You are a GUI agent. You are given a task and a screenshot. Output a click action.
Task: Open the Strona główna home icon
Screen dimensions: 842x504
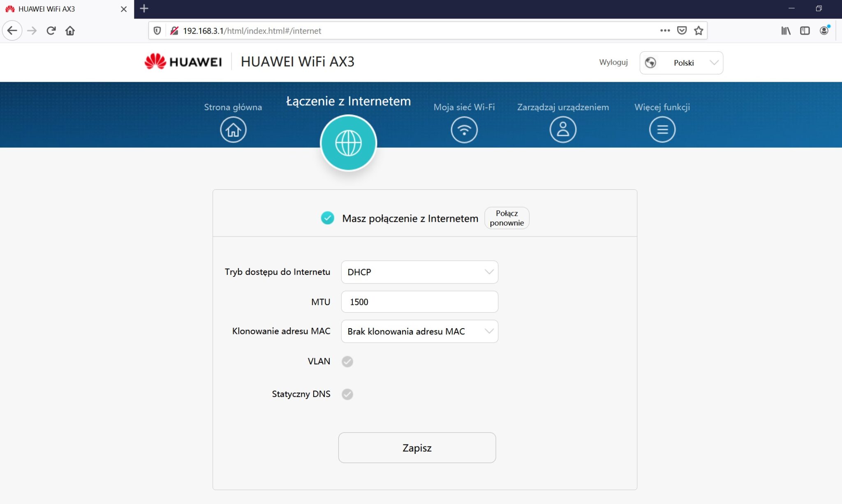pyautogui.click(x=233, y=130)
